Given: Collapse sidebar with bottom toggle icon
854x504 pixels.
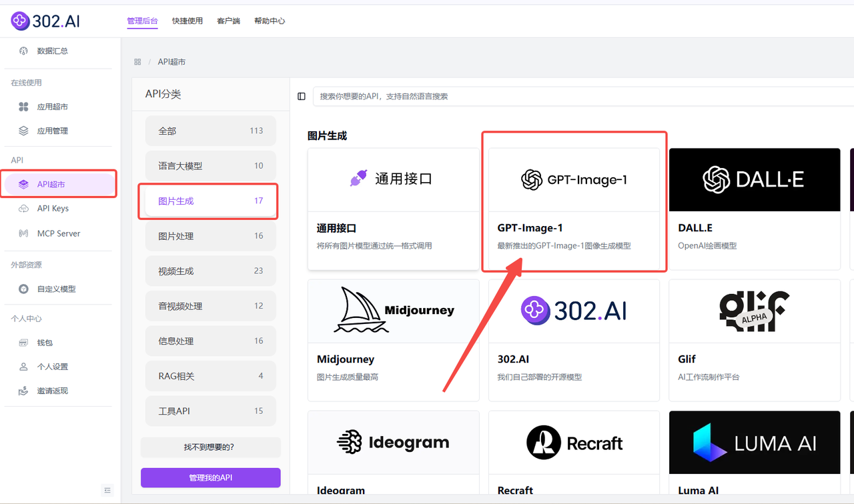Looking at the screenshot, I should pyautogui.click(x=107, y=490).
